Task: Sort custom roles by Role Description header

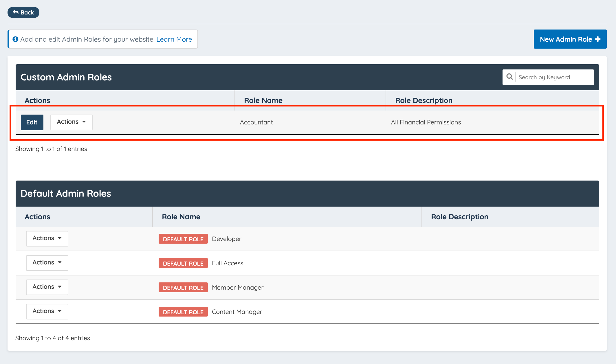Action: 423,100
